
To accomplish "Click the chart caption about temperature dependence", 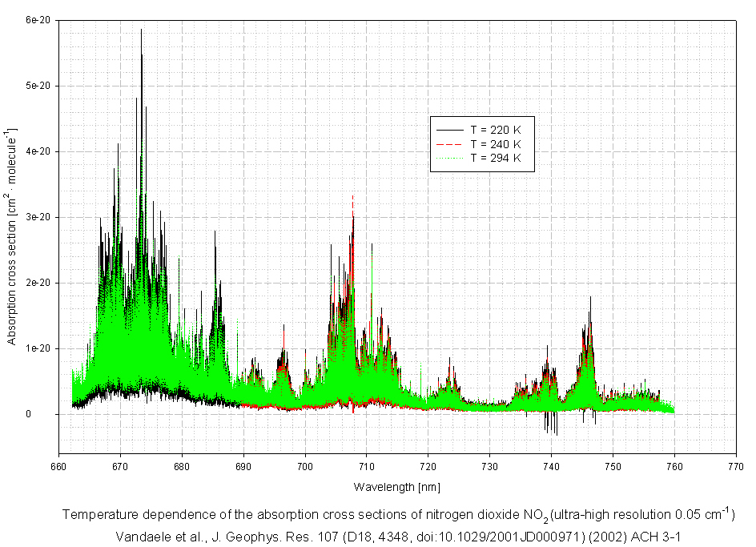I will click(x=397, y=514).
